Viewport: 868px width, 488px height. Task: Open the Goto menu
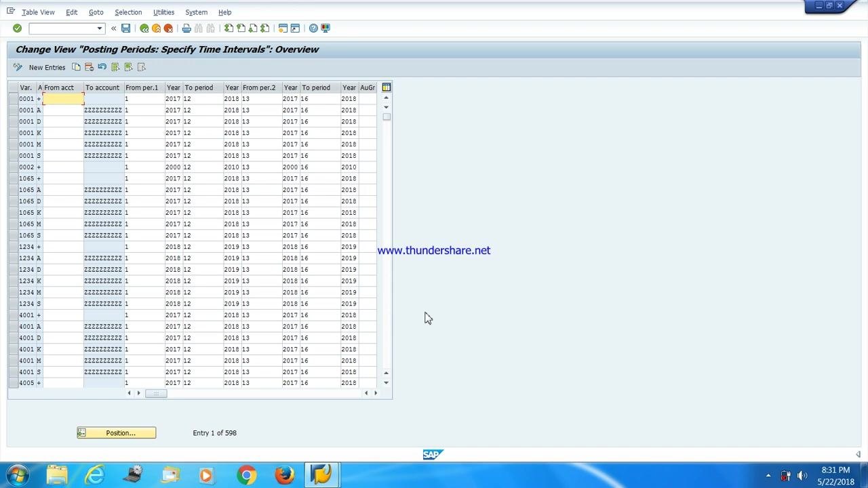click(x=96, y=12)
